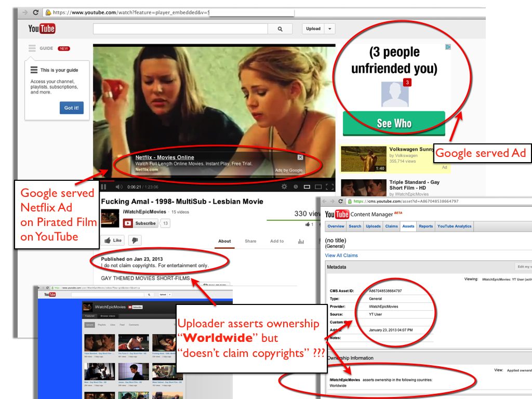Click the green See Who ad button
Screen dimensions: 532x399
point(394,123)
